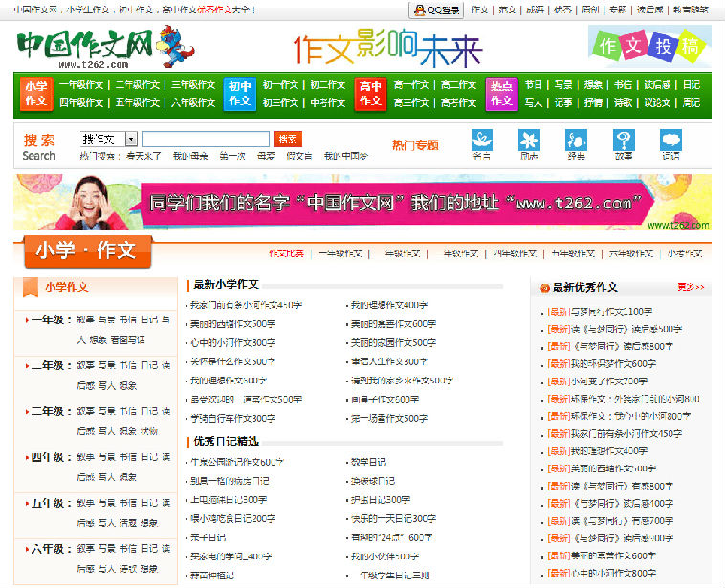Open diary entry 数学日记

[368, 462]
